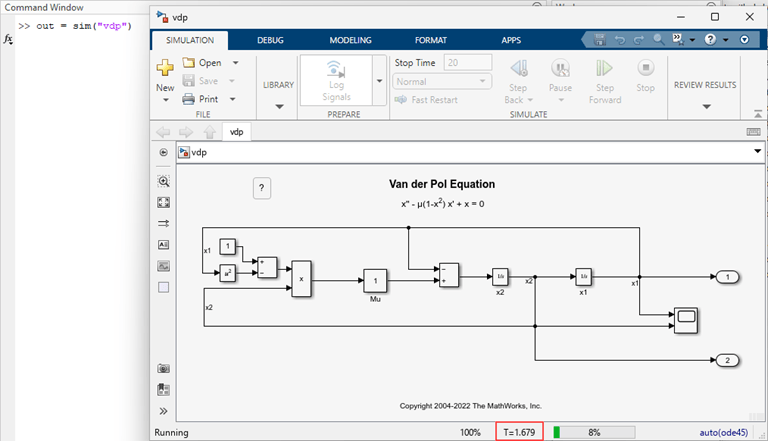Expand the LIBRARY section arrow
The width and height of the screenshot is (768, 441).
[x=279, y=106]
